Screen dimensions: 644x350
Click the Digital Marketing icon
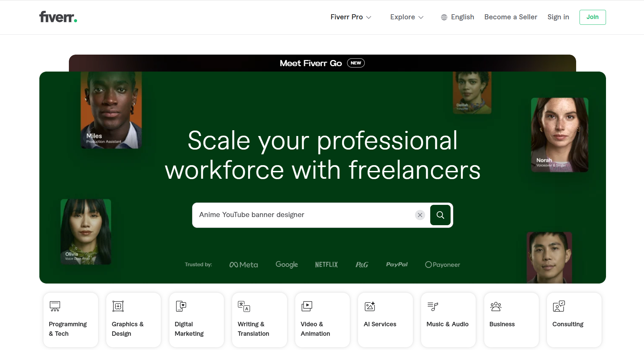[x=181, y=306]
